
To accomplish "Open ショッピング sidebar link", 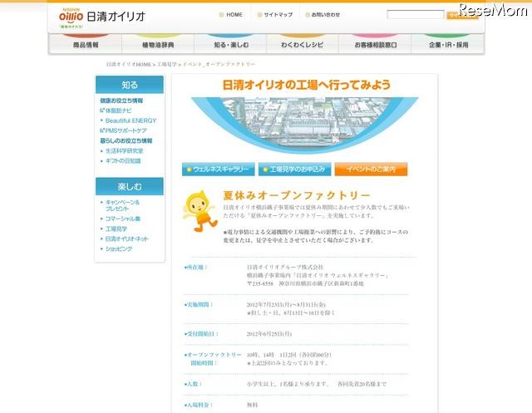I will pyautogui.click(x=118, y=249).
